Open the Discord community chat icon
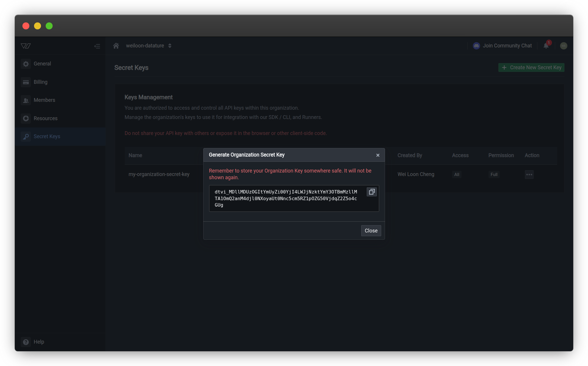Viewport: 588px width, 366px height. point(476,46)
